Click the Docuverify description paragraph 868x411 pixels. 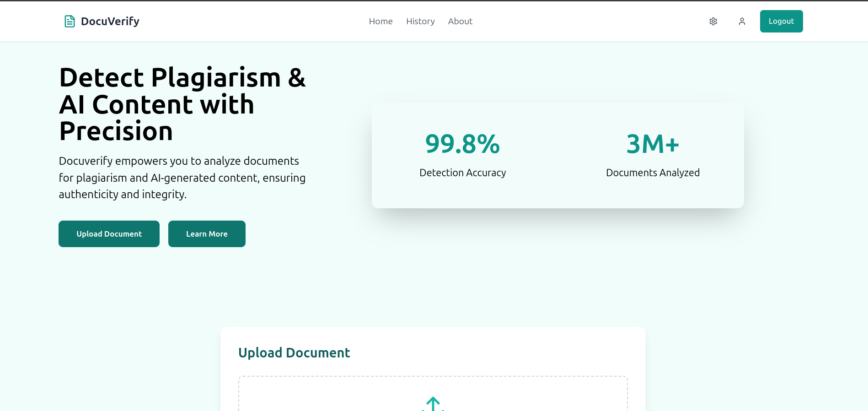tap(182, 178)
